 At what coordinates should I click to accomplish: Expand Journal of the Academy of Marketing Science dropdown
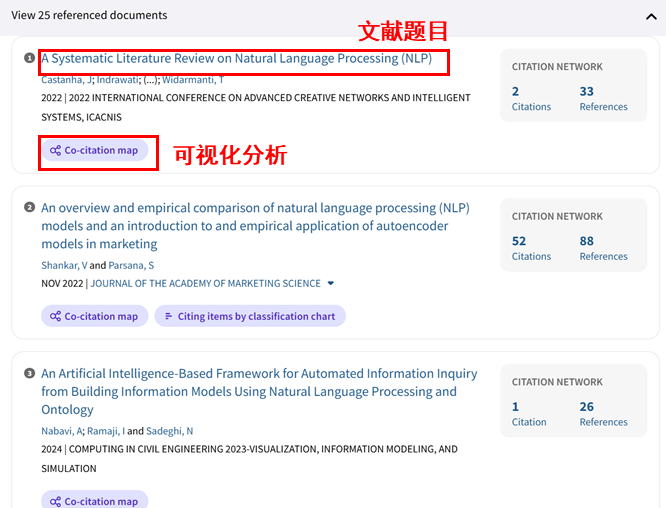[331, 284]
